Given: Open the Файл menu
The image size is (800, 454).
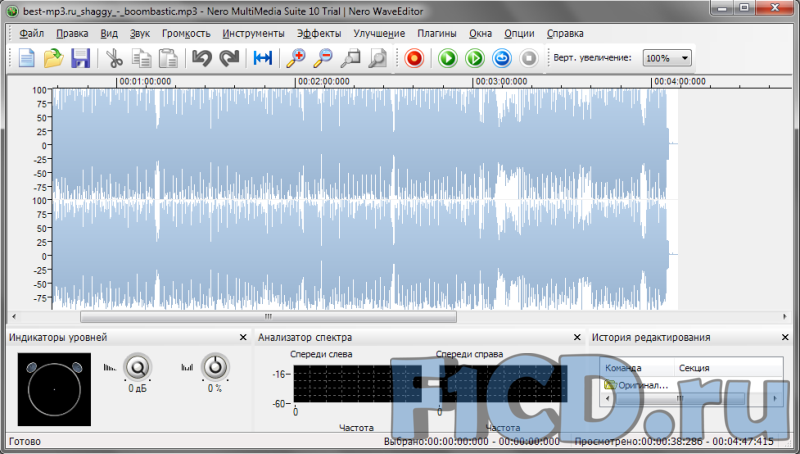Looking at the screenshot, I should pyautogui.click(x=32, y=34).
